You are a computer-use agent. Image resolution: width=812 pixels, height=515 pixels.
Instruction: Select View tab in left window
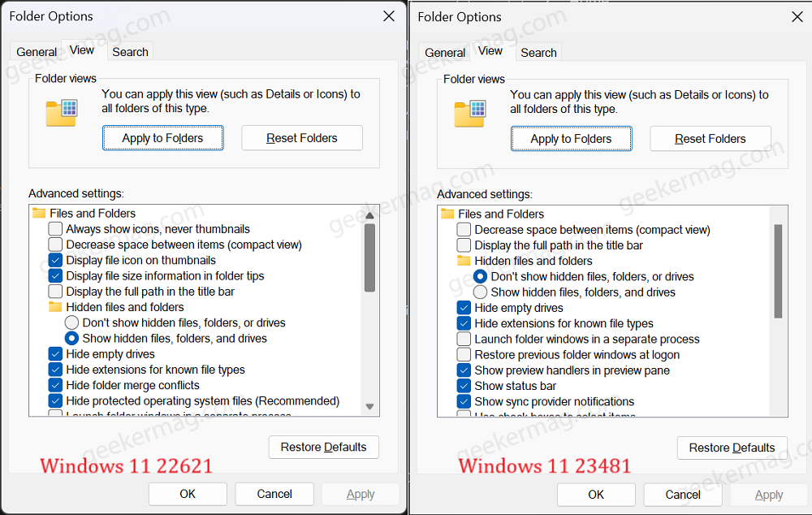82,50
